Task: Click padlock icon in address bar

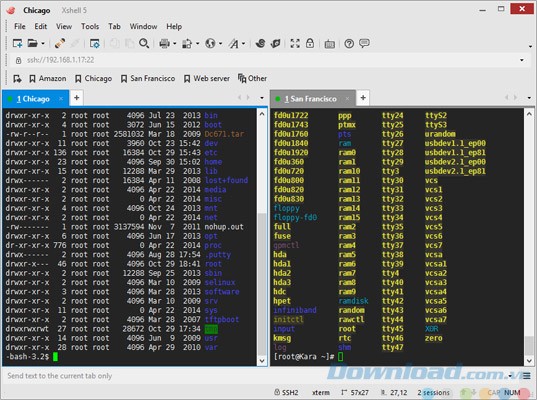Action: coord(18,61)
